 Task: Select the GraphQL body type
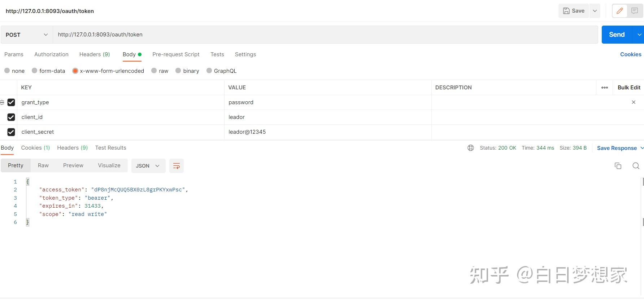pyautogui.click(x=209, y=71)
